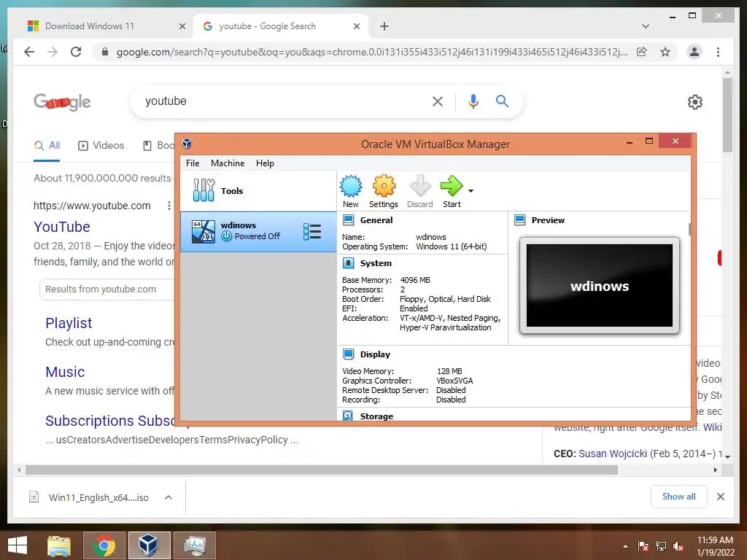The width and height of the screenshot is (747, 560).
Task: Select the All search results tab
Action: click(47, 146)
